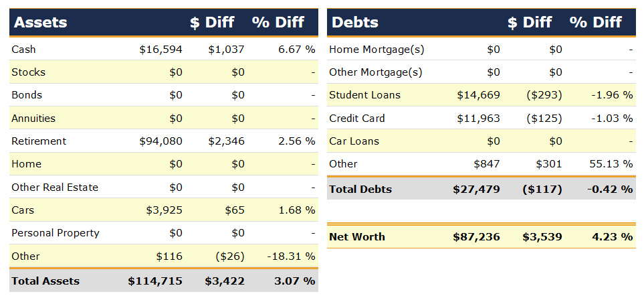Select the Cash amount $16,594
Screen dimensions: 644x300
[161, 50]
